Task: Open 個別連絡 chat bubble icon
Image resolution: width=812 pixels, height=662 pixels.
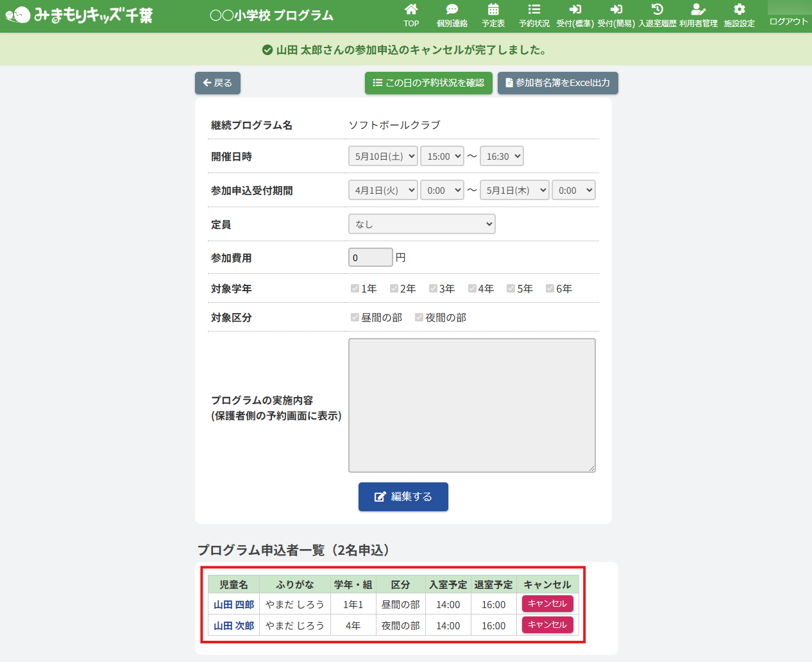Action: click(x=452, y=10)
